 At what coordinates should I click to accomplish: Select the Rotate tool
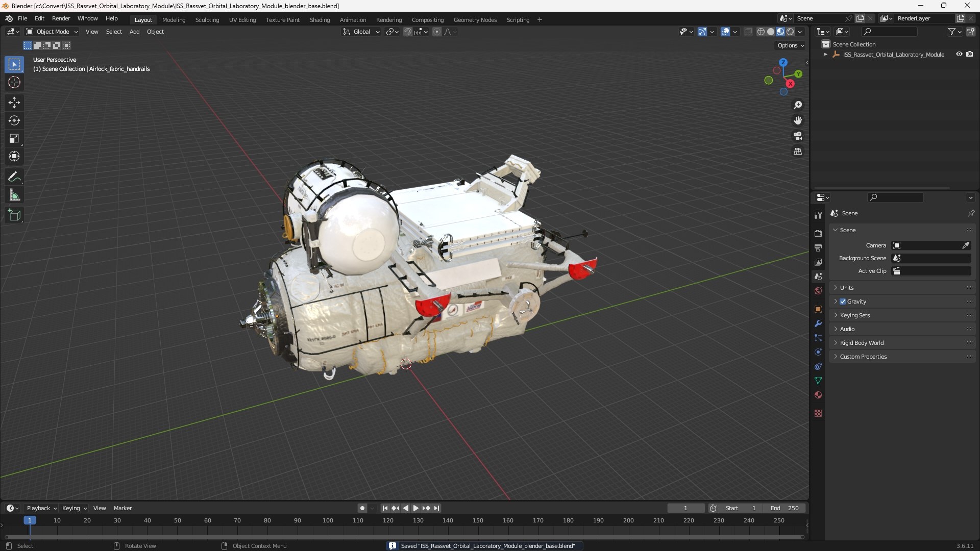pyautogui.click(x=14, y=120)
